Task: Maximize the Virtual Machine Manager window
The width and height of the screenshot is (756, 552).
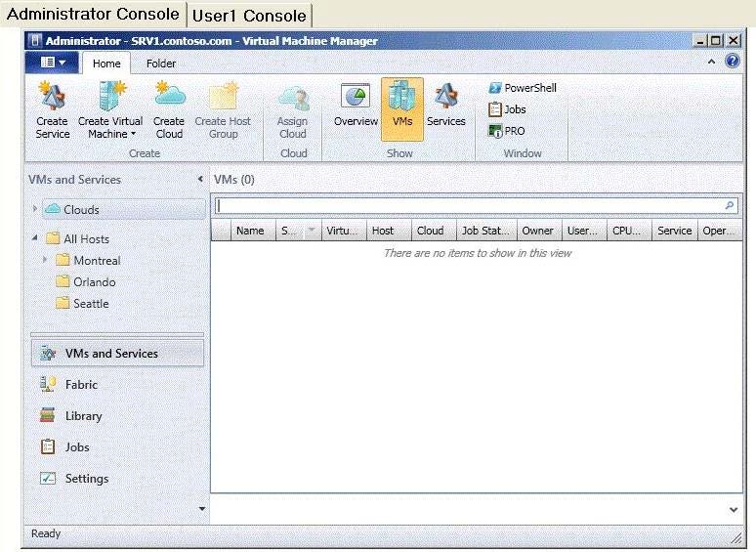Action: 716,40
